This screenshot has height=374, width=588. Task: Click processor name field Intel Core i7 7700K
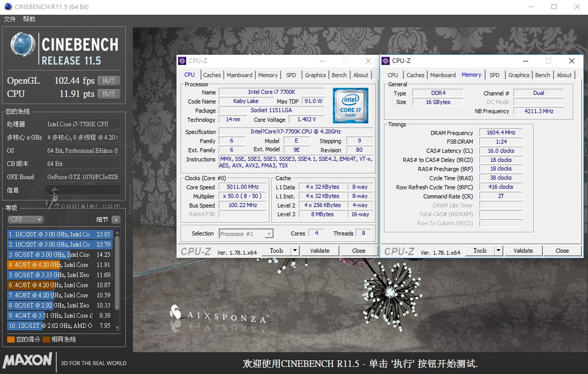(271, 92)
